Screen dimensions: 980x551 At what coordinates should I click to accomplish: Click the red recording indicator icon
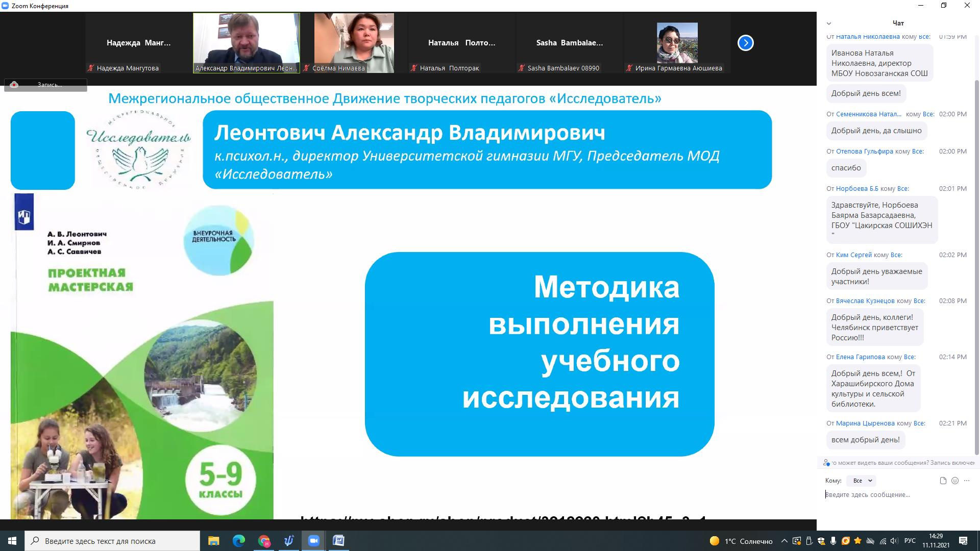pyautogui.click(x=14, y=85)
